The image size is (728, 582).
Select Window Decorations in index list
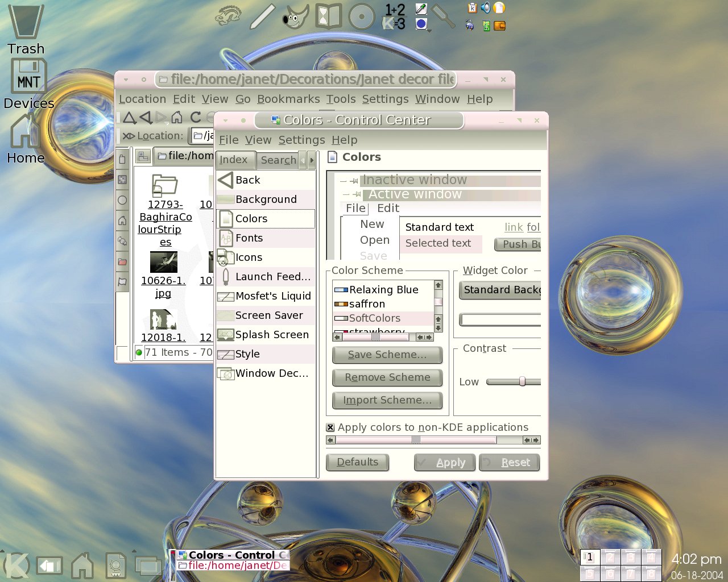point(266,373)
